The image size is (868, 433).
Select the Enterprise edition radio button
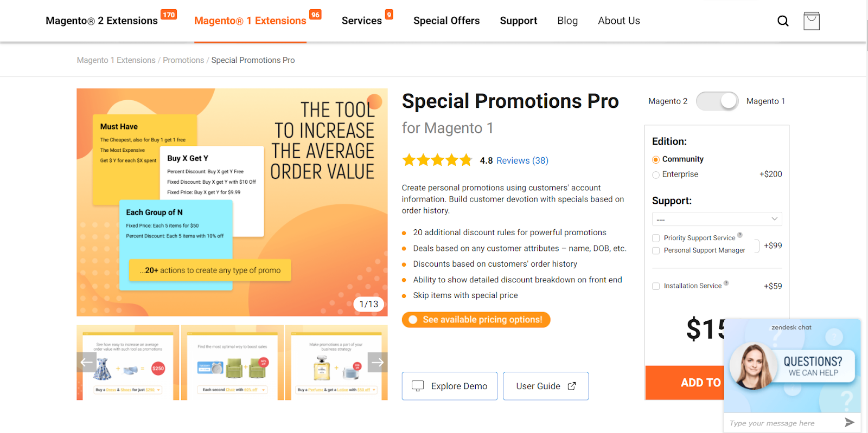656,175
